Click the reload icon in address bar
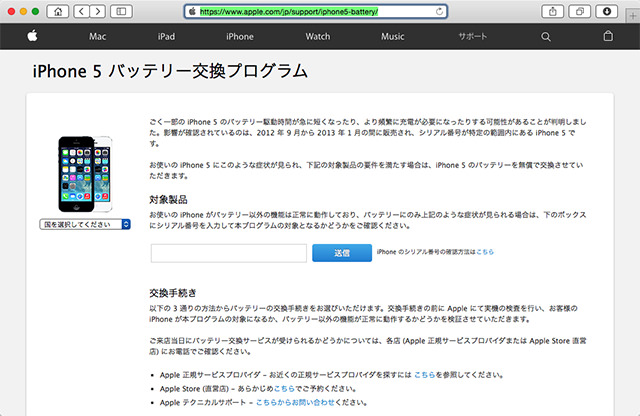 439,11
